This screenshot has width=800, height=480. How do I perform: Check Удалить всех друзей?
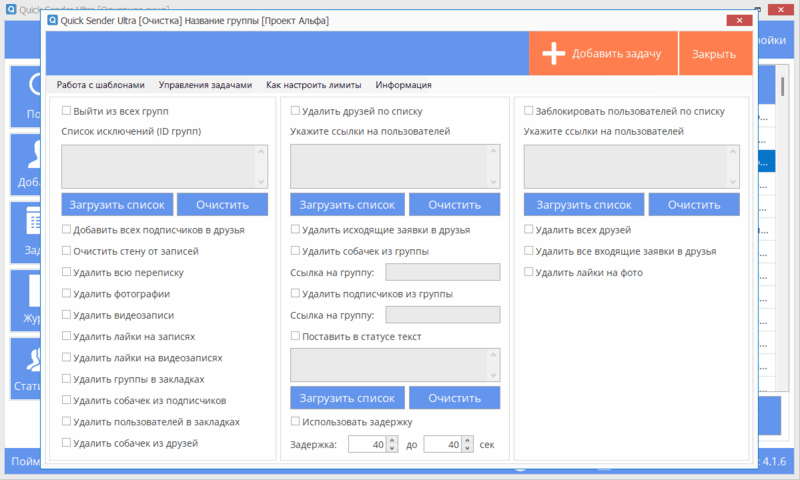tap(529, 230)
